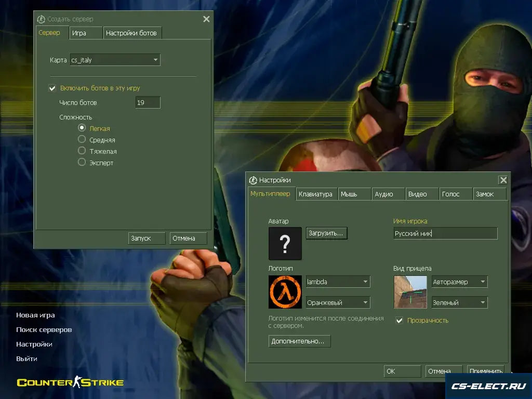The height and width of the screenshot is (399, 532).
Task: Click the Применить button
Action: point(486,371)
